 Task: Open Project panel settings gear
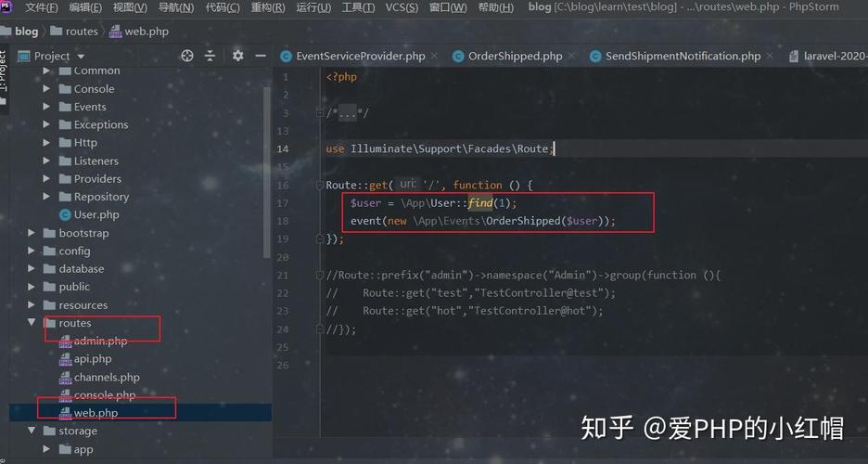coord(238,56)
